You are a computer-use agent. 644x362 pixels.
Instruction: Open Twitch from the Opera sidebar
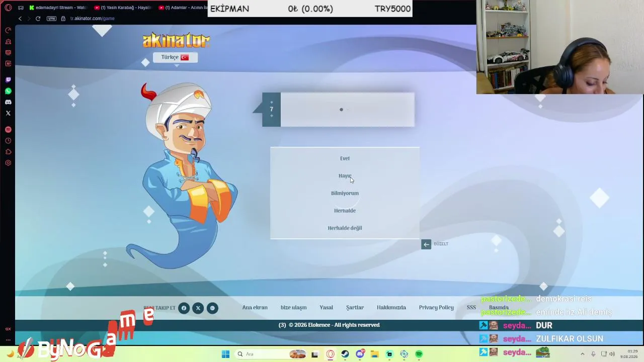click(x=8, y=80)
